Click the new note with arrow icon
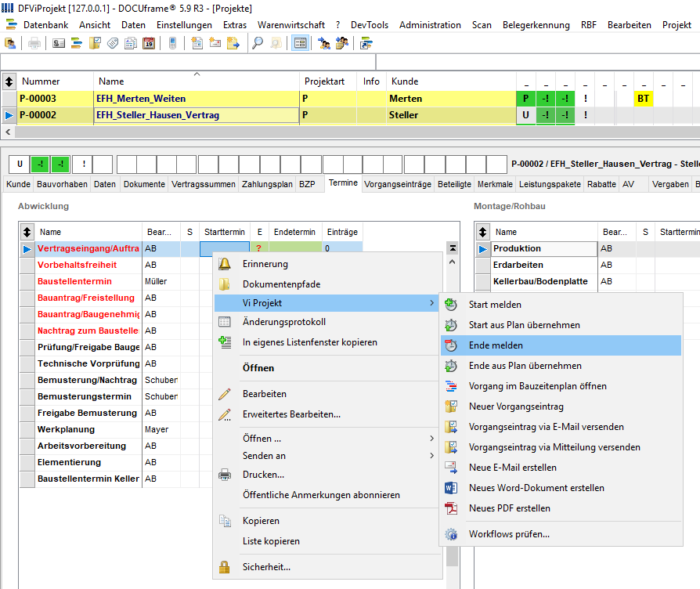 (233, 43)
